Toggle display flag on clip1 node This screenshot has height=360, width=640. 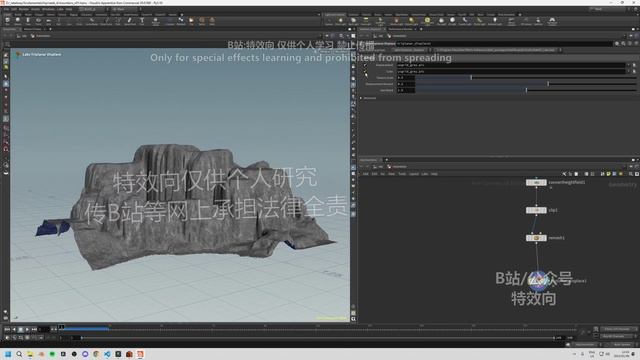coord(544,210)
